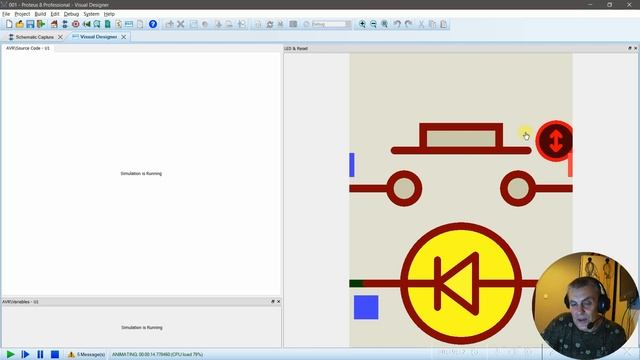Open the Debug configuration dropdown
This screenshot has width=640, height=360.
(331, 24)
